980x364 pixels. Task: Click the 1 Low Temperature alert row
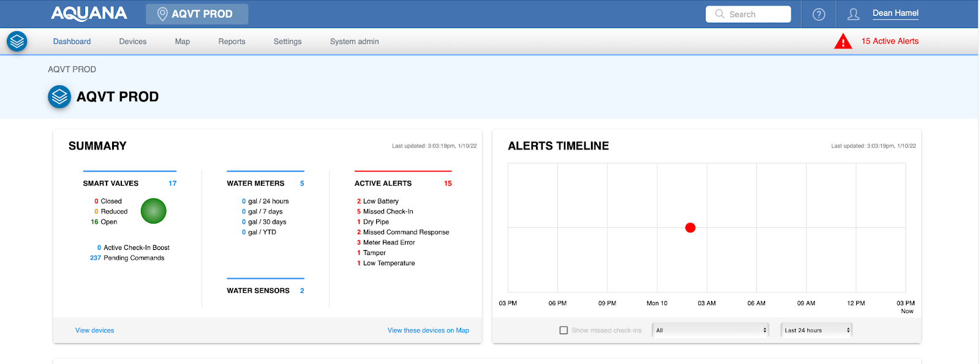(386, 263)
